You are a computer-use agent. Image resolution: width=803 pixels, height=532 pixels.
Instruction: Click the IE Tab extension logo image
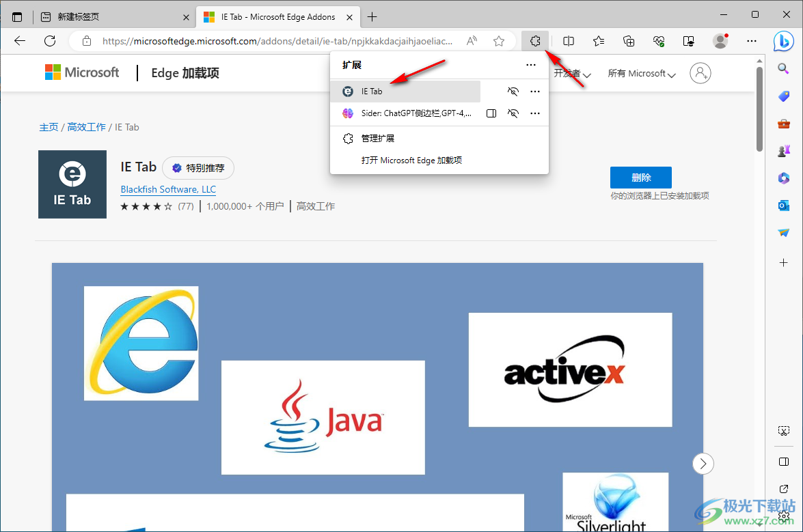click(x=72, y=184)
